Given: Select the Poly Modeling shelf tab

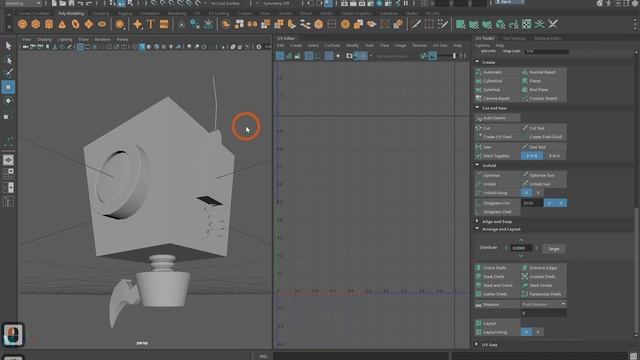Looking at the screenshot, I should (x=71, y=13).
